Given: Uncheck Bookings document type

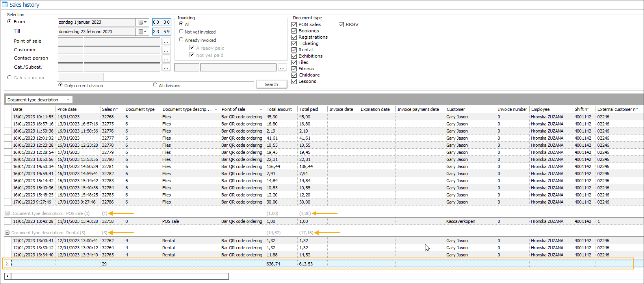Looking at the screenshot, I should (x=294, y=31).
